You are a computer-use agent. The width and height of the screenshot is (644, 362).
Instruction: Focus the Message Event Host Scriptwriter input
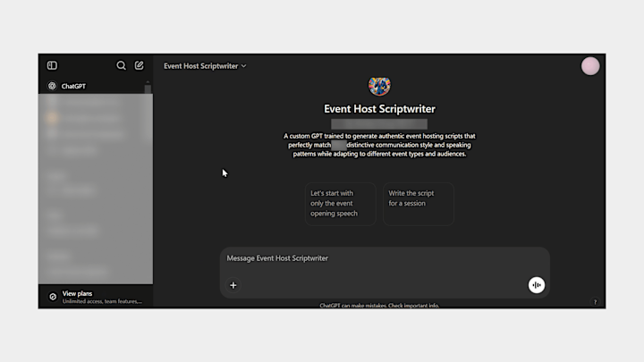pyautogui.click(x=385, y=258)
